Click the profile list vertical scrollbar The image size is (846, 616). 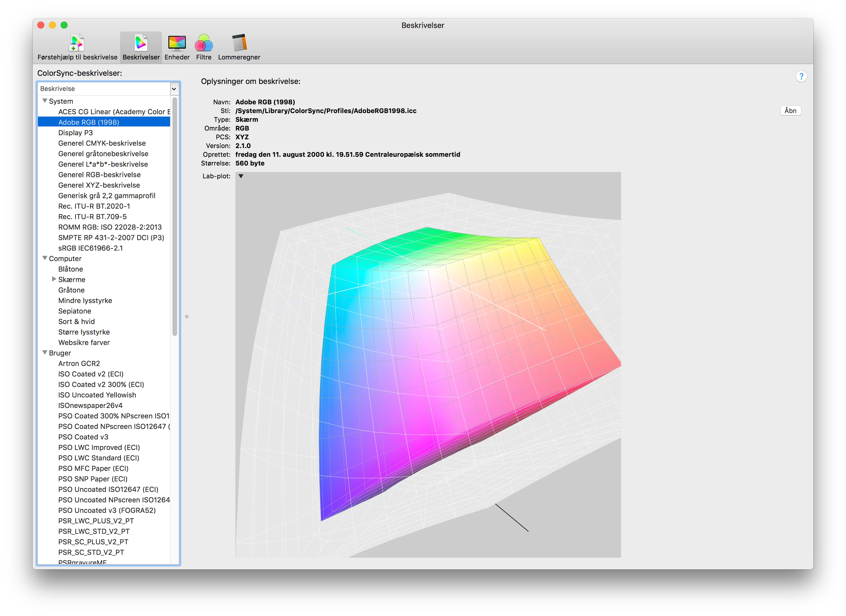(175, 217)
